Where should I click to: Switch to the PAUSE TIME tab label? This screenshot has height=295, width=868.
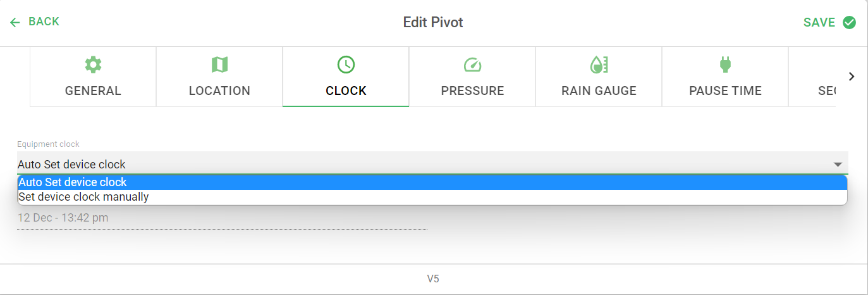725,91
